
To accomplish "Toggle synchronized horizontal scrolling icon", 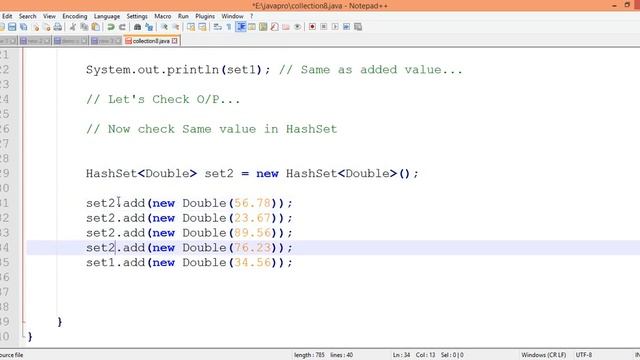I will (202, 27).
